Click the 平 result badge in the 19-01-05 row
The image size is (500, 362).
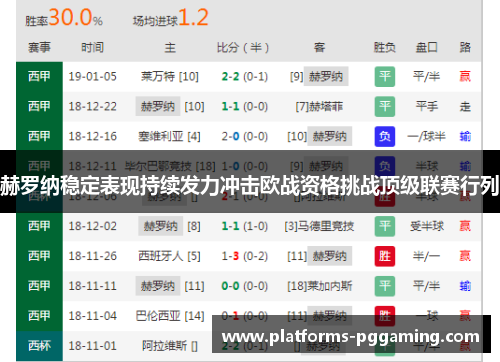[385, 77]
